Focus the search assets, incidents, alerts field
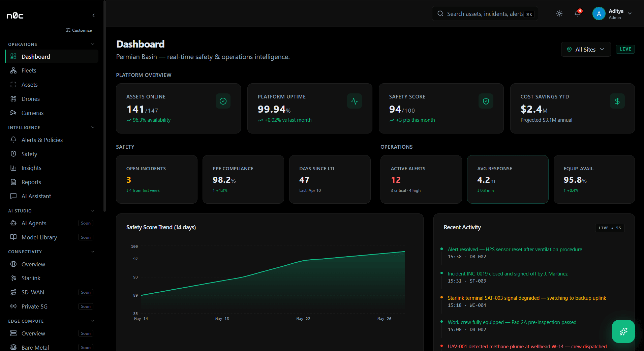 [x=485, y=14]
